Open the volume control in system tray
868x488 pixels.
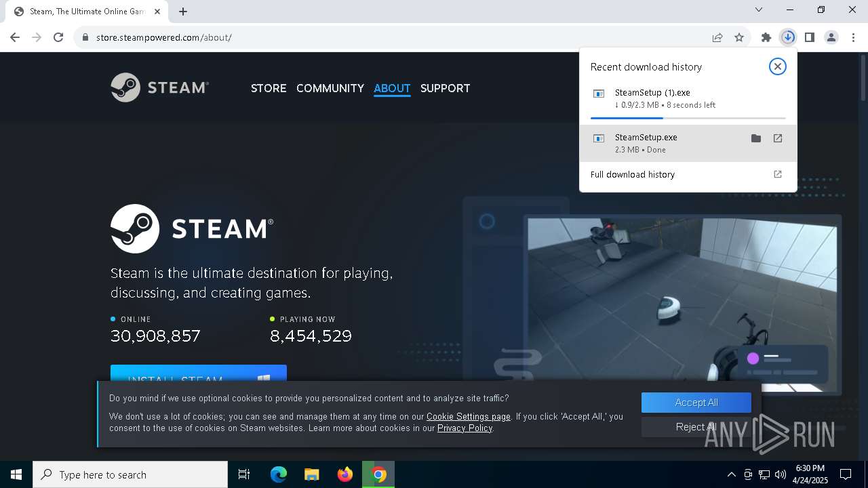[x=780, y=474]
